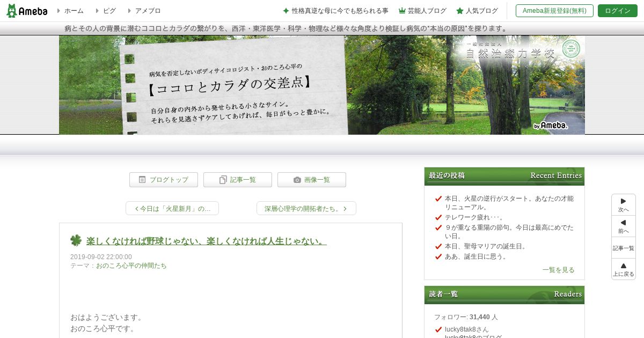Open ホーム in top navigation
Screen dimensions: 644x338
(x=74, y=11)
